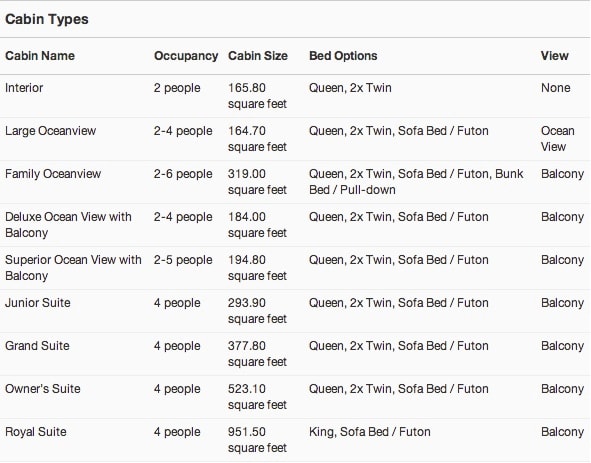Click Deluxe Ocean View with Balcony
Image resolution: width=591 pixels, height=463 pixels.
[68, 225]
